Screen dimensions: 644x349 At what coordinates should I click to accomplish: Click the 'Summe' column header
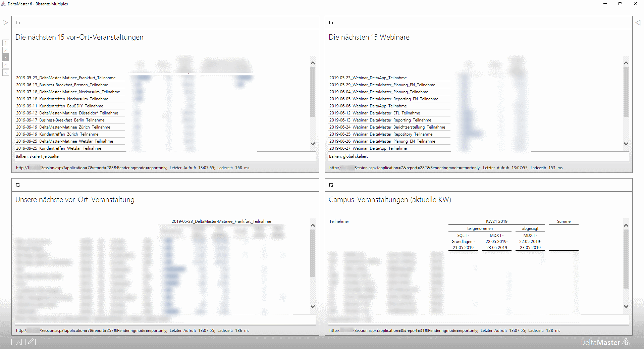[564, 221]
